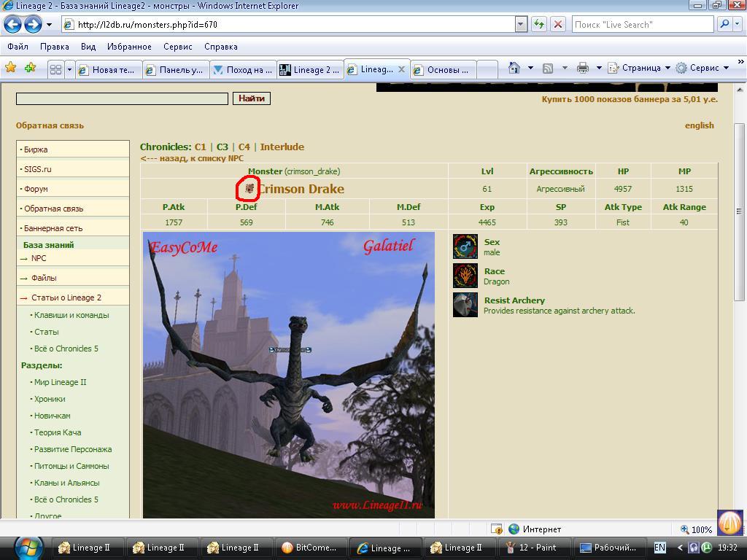747x560 pixels.
Task: Add to Favorites with star-plus icon
Action: coord(30,68)
